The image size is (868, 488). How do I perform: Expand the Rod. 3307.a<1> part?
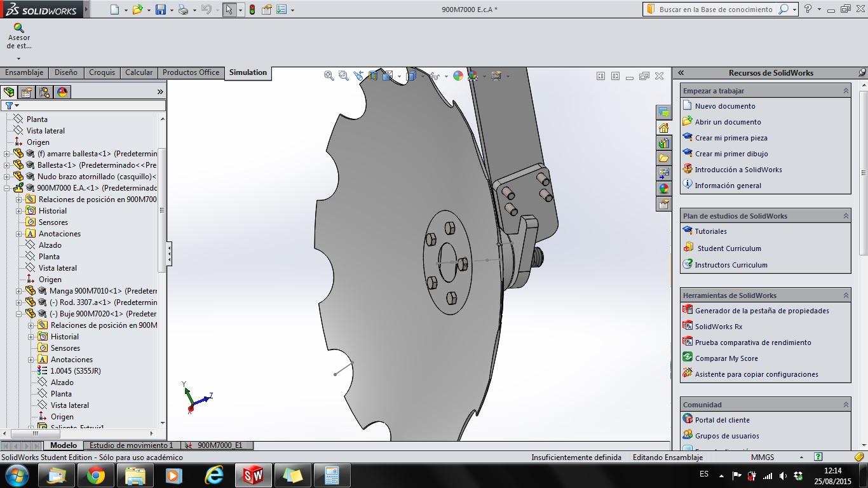[x=19, y=302]
